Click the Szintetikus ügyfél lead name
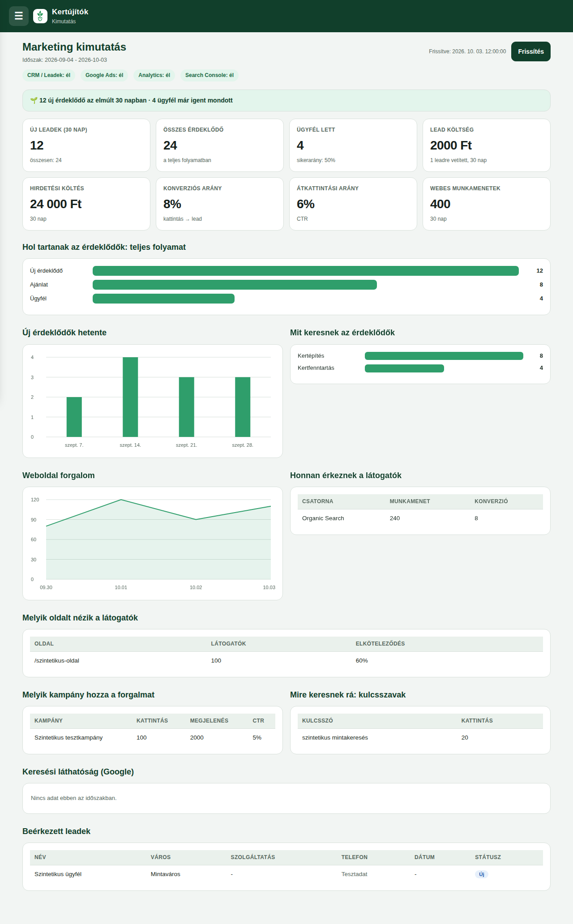This screenshot has width=573, height=924. tap(58, 874)
